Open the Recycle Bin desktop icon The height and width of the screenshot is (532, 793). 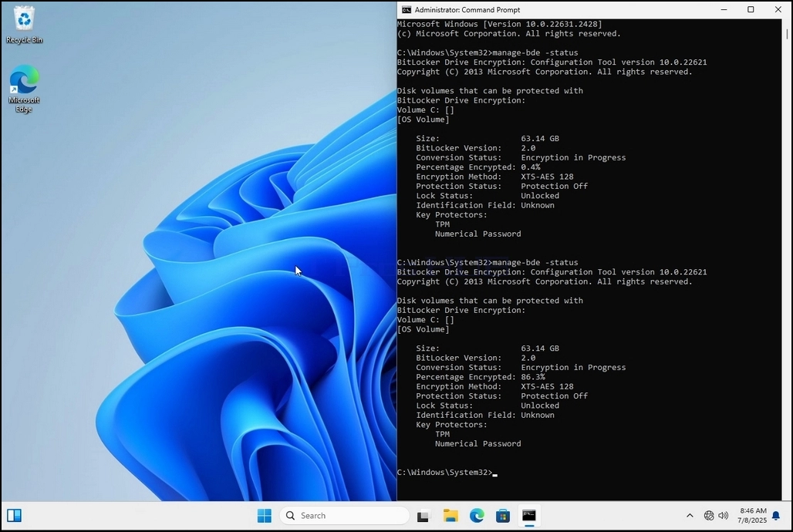click(x=24, y=25)
